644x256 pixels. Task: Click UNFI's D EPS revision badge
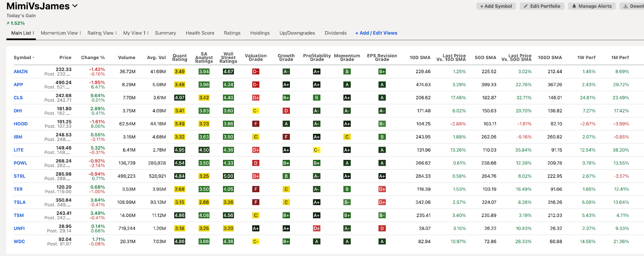(382, 228)
